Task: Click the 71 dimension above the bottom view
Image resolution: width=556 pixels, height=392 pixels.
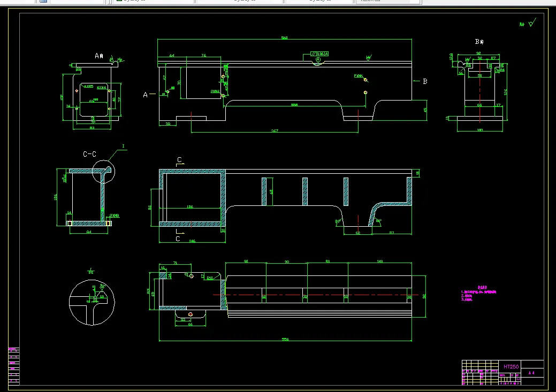Action: (175, 263)
